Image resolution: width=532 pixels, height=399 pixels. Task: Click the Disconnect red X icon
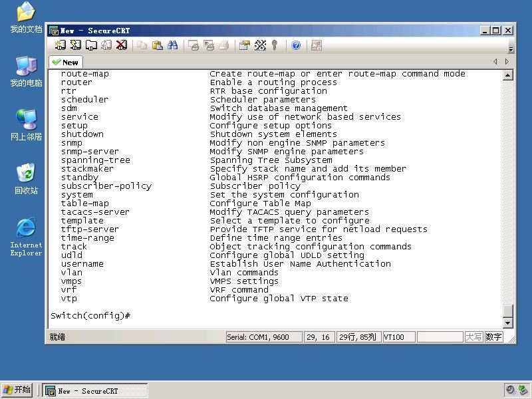pos(122,45)
